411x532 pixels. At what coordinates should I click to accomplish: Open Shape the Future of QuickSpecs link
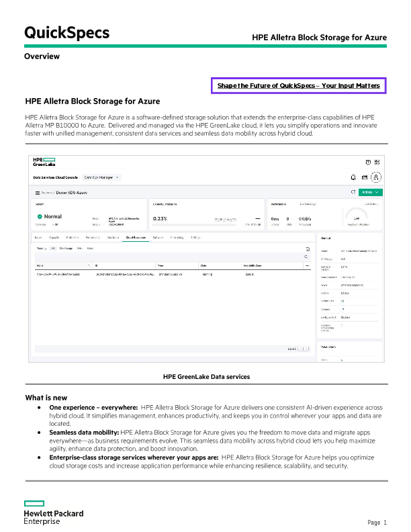tap(298, 85)
